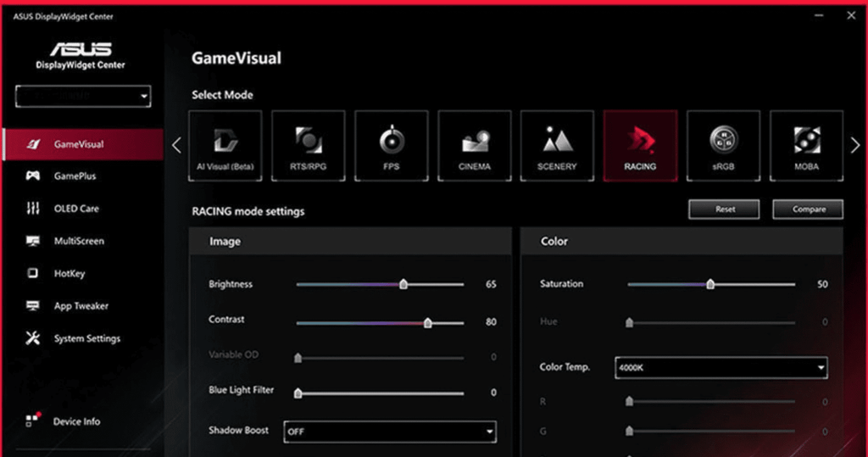Click the Hue slider handle

[629, 322]
